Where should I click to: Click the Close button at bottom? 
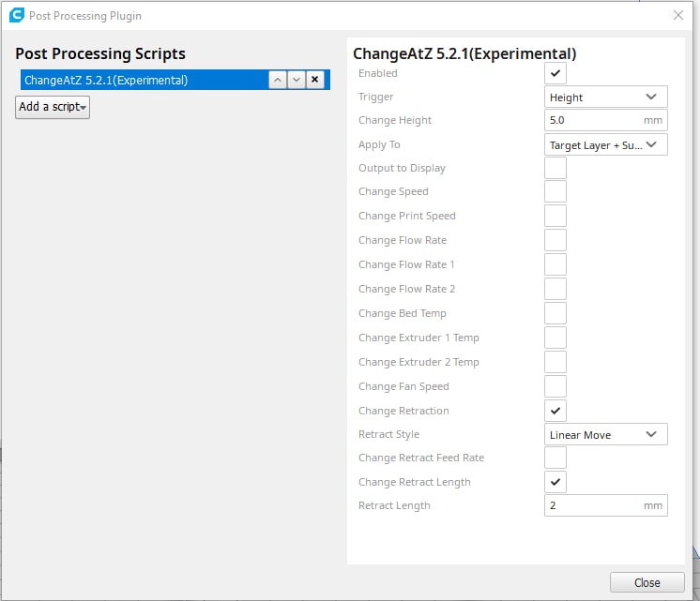647,582
